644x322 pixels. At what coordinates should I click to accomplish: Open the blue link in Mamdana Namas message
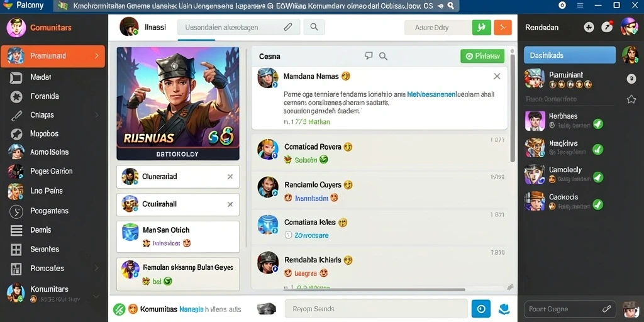(x=431, y=94)
